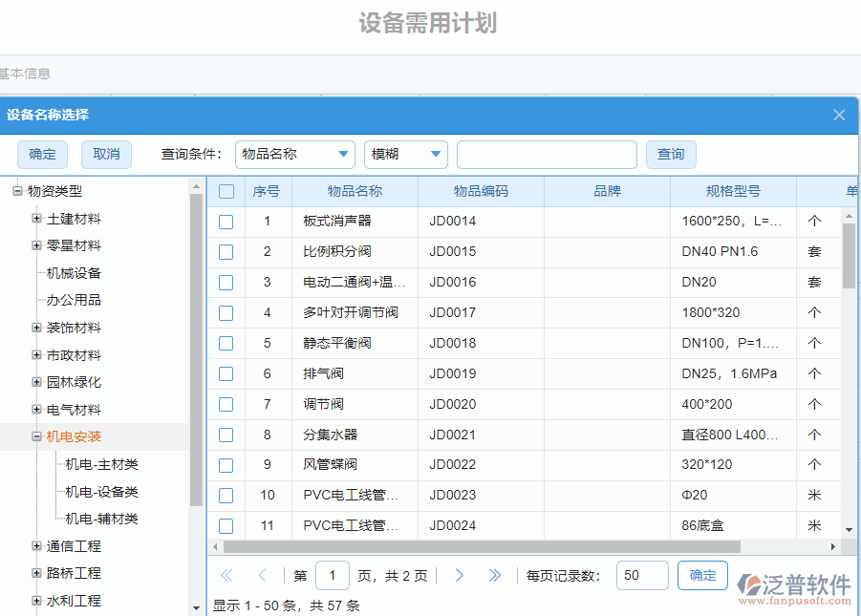Check the select-all checkbox in table header
This screenshot has width=861, height=616.
click(226, 191)
